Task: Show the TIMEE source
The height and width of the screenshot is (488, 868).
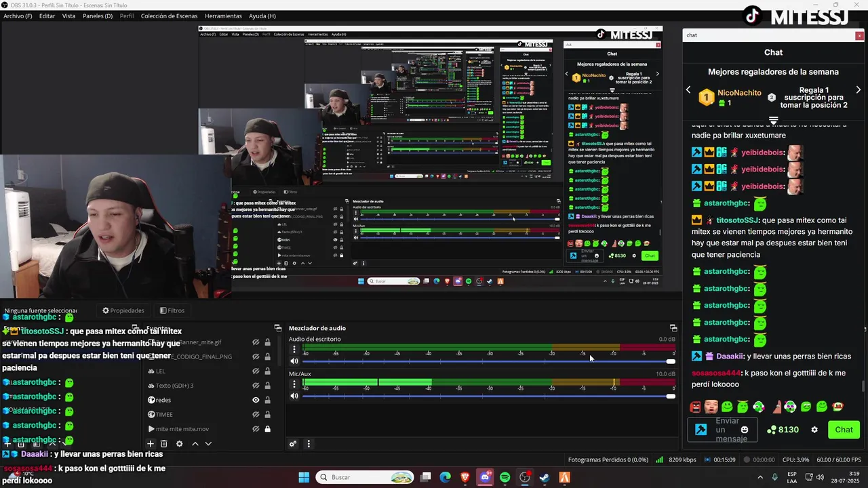Action: (256, 414)
